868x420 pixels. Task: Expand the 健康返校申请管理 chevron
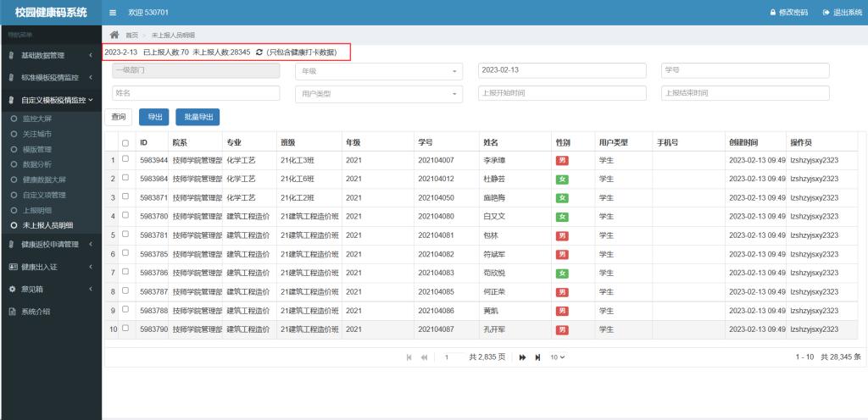pyautogui.click(x=90, y=244)
